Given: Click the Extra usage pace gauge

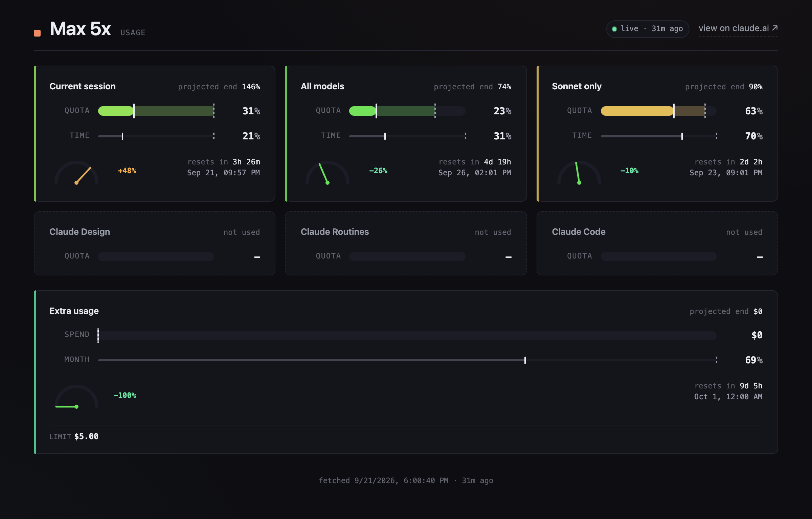Looking at the screenshot, I should (77, 396).
